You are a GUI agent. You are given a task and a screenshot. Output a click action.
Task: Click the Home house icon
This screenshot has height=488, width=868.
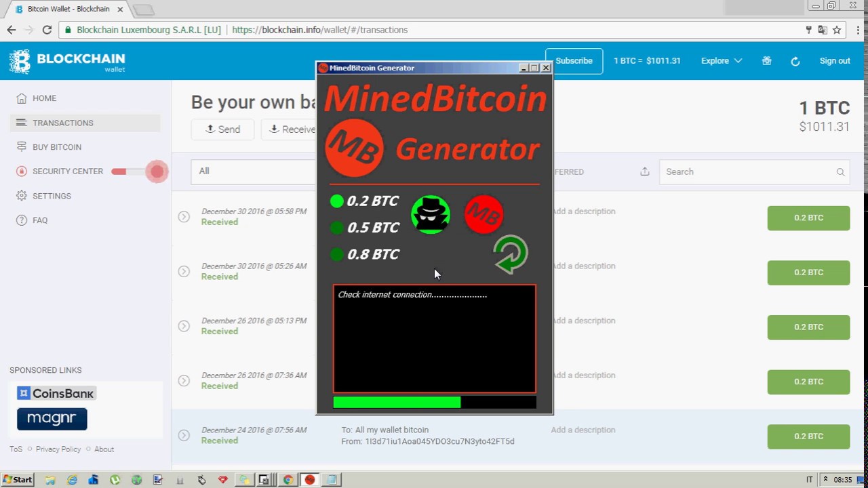[x=22, y=98]
